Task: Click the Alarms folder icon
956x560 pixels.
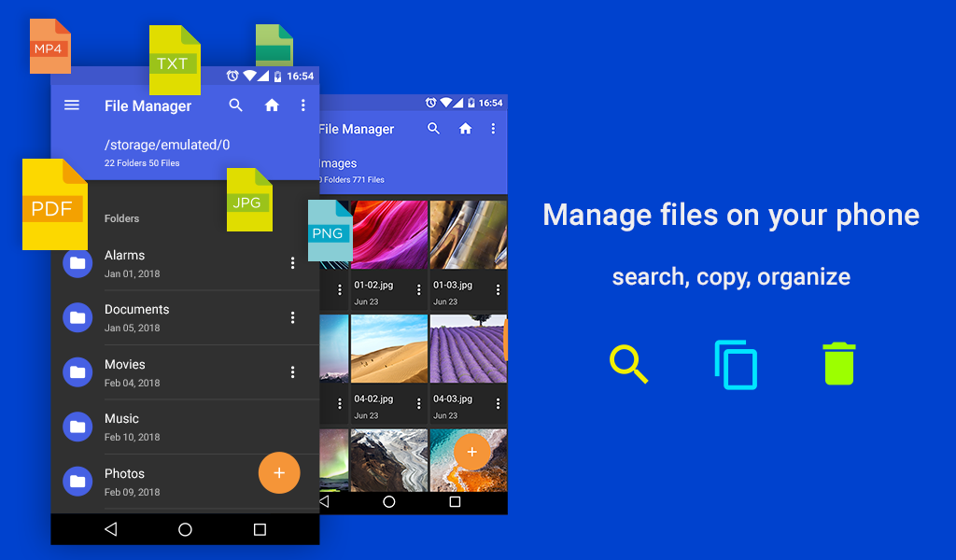Action: point(77,263)
